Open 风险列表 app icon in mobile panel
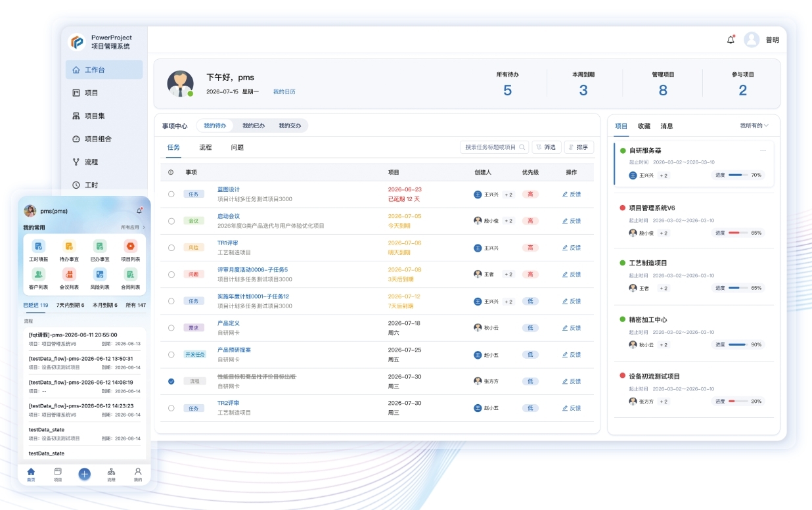Viewport: 812px width, 510px height. 100,274
